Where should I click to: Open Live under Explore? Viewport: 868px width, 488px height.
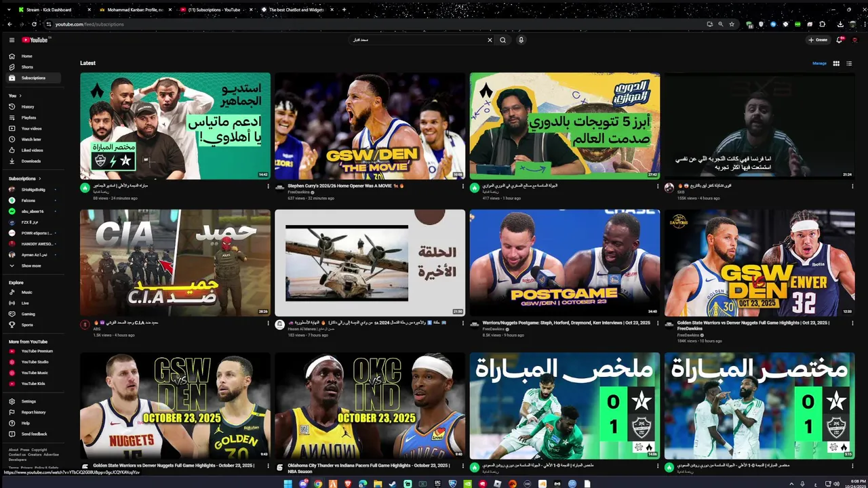point(34,303)
